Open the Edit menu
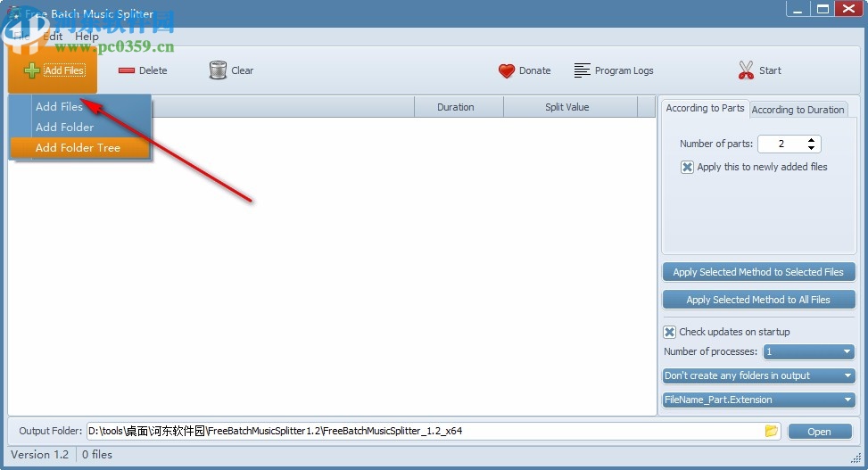The width and height of the screenshot is (868, 470). 53,36
